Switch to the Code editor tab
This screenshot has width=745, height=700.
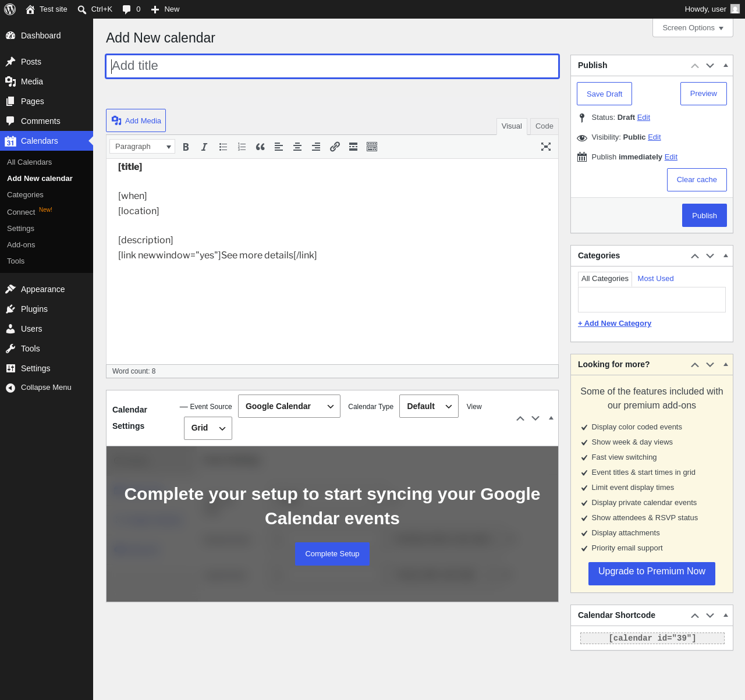coord(544,126)
